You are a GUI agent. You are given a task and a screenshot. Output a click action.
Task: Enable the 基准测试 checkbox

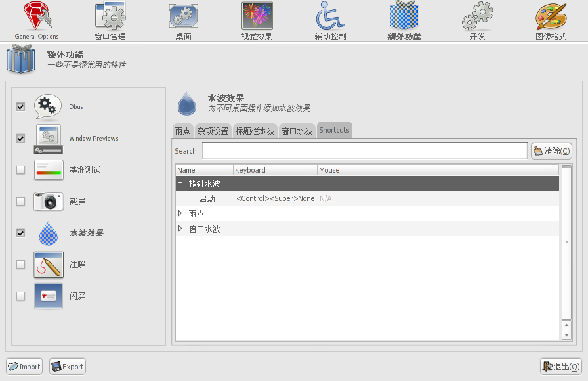pyautogui.click(x=20, y=169)
